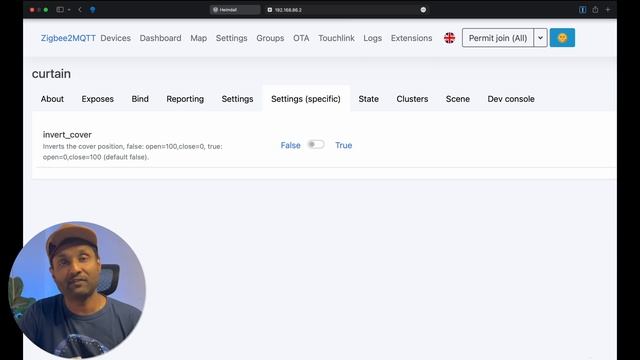This screenshot has width=640, height=360.
Task: Click the browser sidebar toggle icon
Action: (x=60, y=9)
